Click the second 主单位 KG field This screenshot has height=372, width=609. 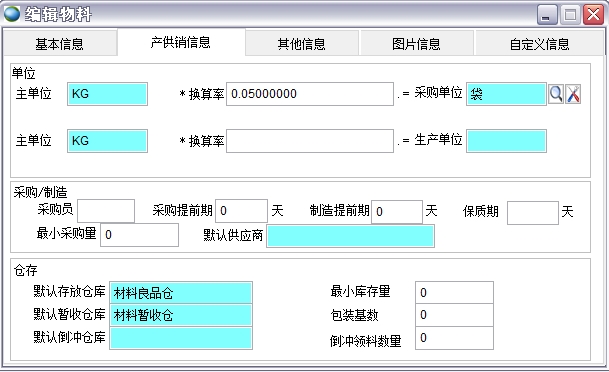[107, 141]
